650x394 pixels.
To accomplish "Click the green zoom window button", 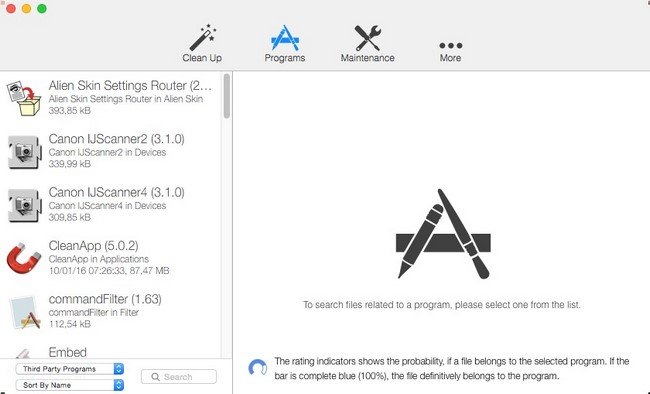I will [42, 9].
